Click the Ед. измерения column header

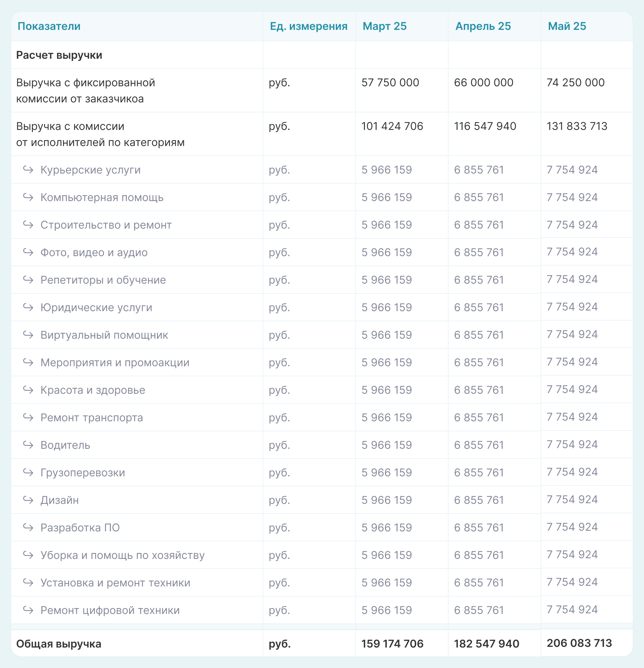(x=309, y=26)
